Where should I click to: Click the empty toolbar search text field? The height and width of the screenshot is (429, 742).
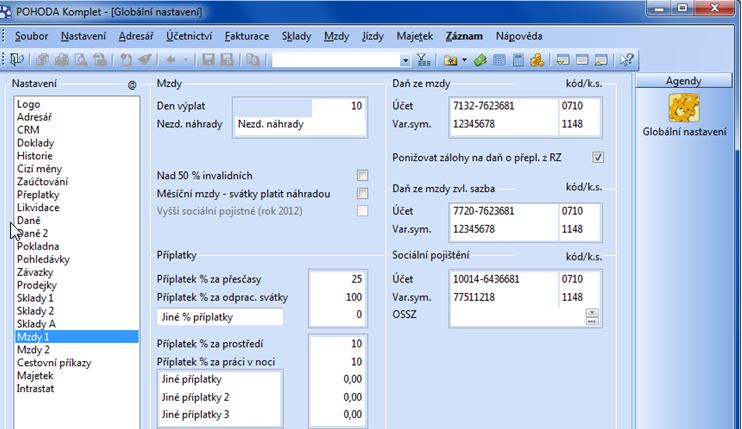tap(336, 60)
